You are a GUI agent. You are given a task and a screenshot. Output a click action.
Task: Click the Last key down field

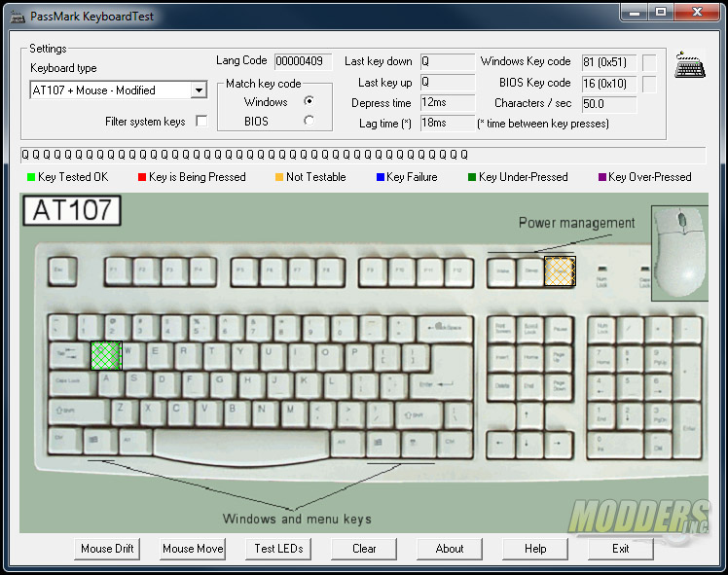448,61
